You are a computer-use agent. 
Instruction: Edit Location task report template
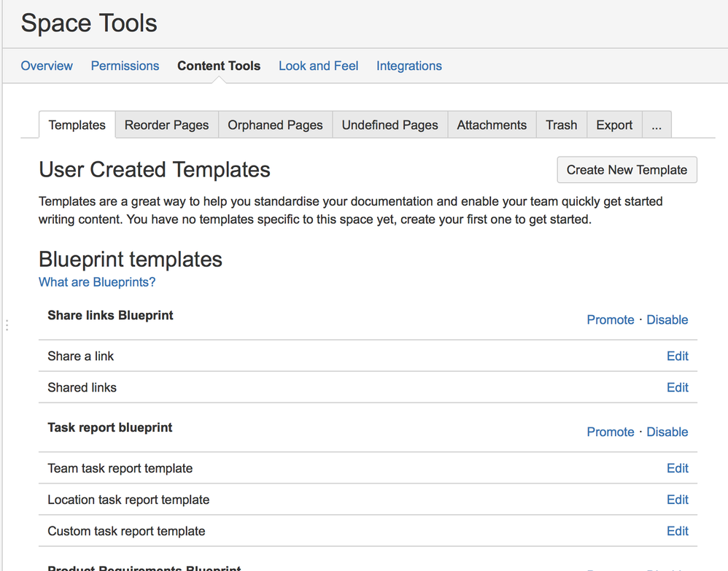(678, 500)
